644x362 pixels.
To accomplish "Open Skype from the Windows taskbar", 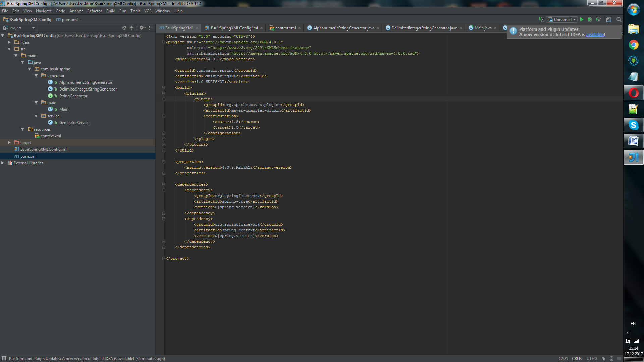I will click(x=633, y=125).
